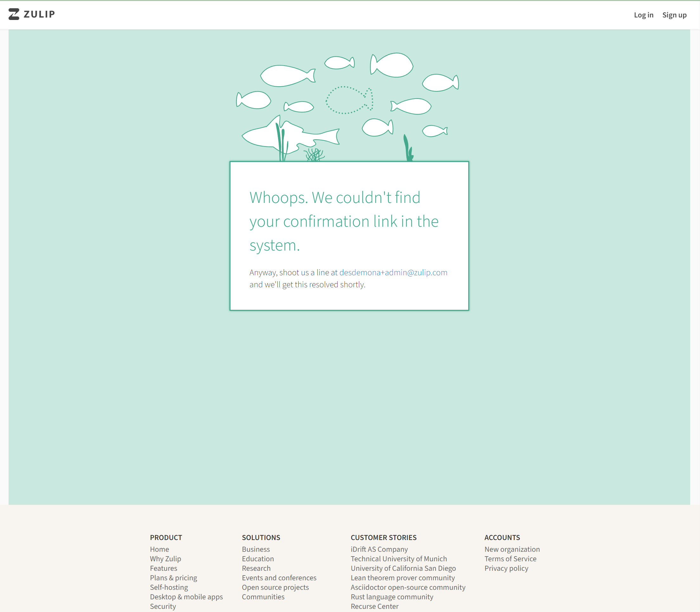The height and width of the screenshot is (612, 700).
Task: Create a New organization
Action: [512, 549]
